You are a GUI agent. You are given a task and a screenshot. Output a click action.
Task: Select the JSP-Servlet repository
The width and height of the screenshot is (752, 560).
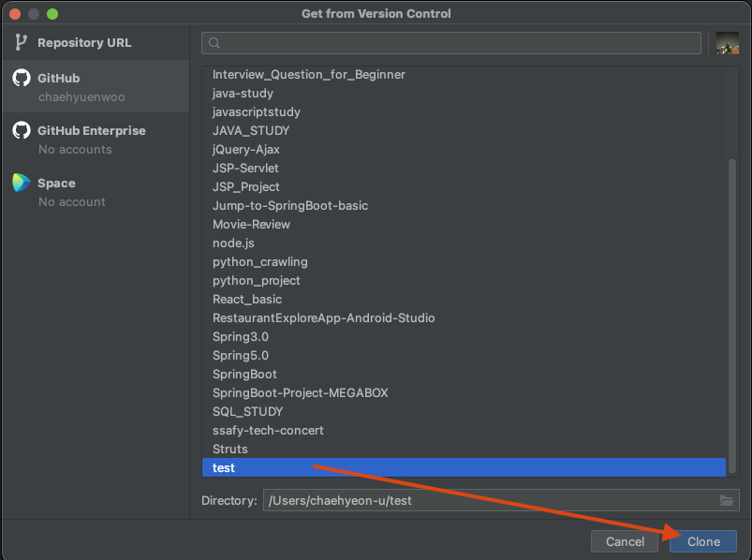(x=464, y=168)
